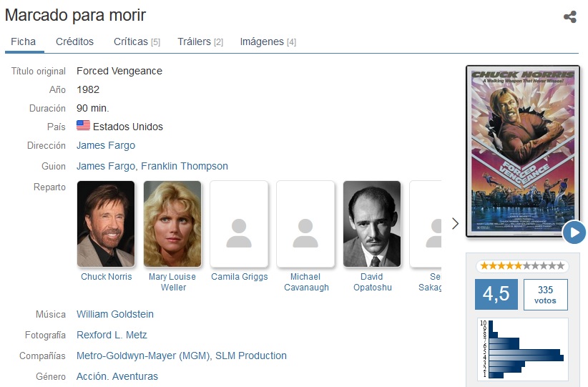Viewport: 588px width, 387px height.
Task: Open William Goldstein music link
Action: [x=115, y=314]
